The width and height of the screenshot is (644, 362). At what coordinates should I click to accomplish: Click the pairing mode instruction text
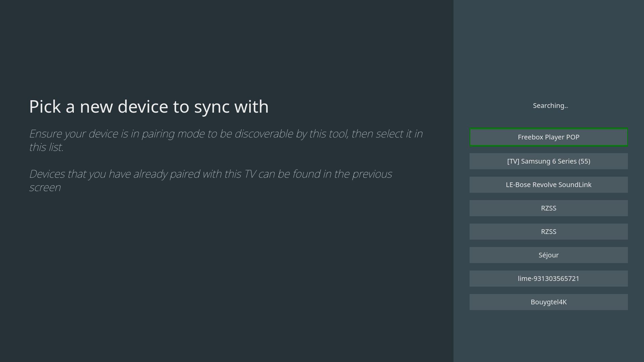click(x=225, y=140)
